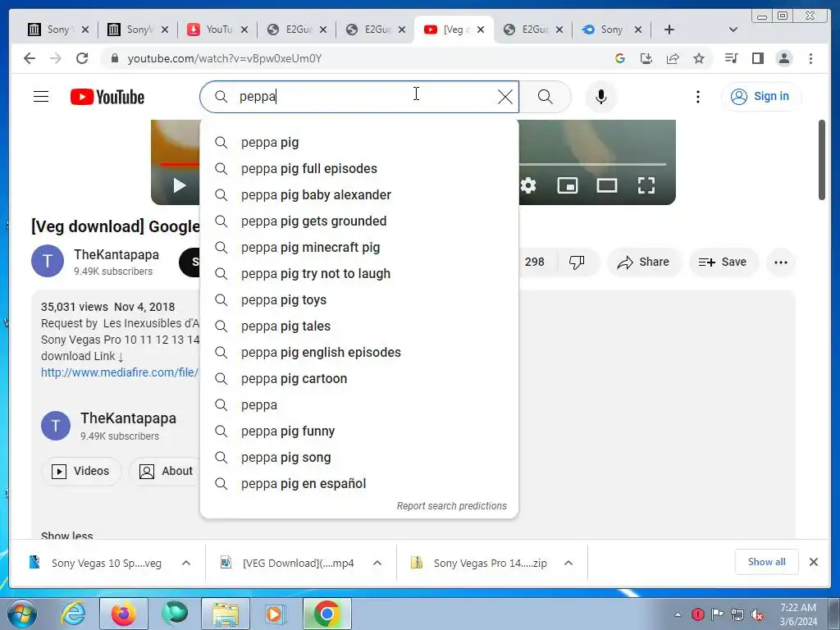Open the YouTube hamburger guide menu
Screen dimensions: 840x630
coord(41,97)
